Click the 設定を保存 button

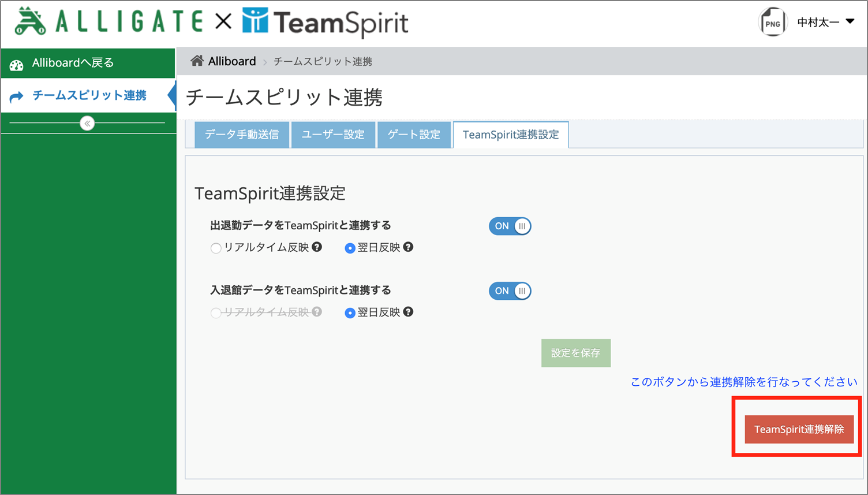point(576,353)
